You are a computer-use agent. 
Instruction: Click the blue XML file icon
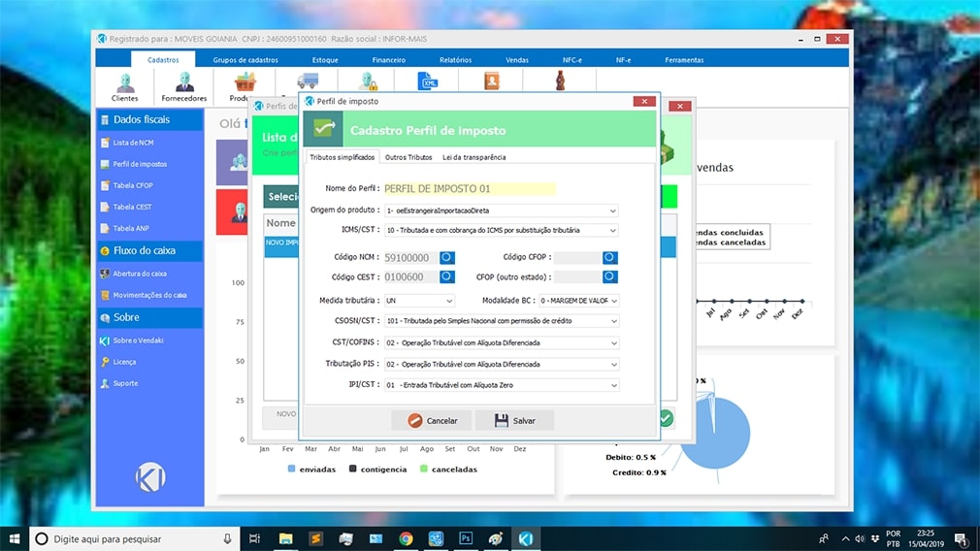tap(428, 81)
